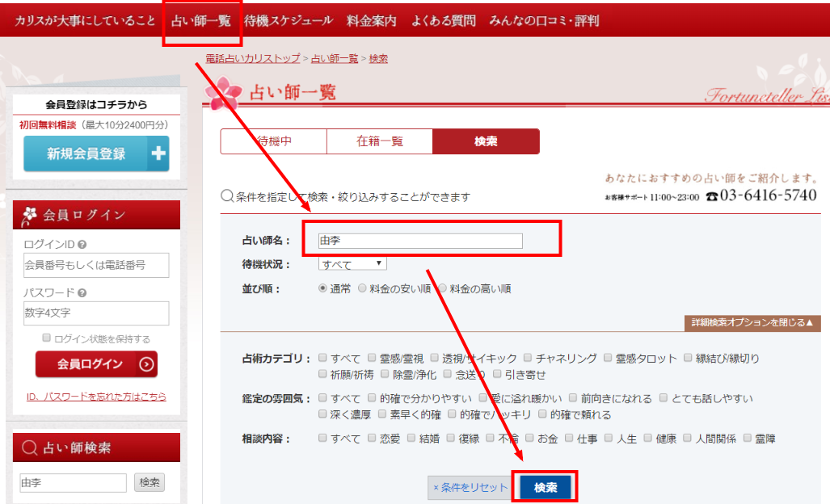Click the pink flower icon by 占い師一覧 heading
Screen dimensions: 830x504
point(220,93)
